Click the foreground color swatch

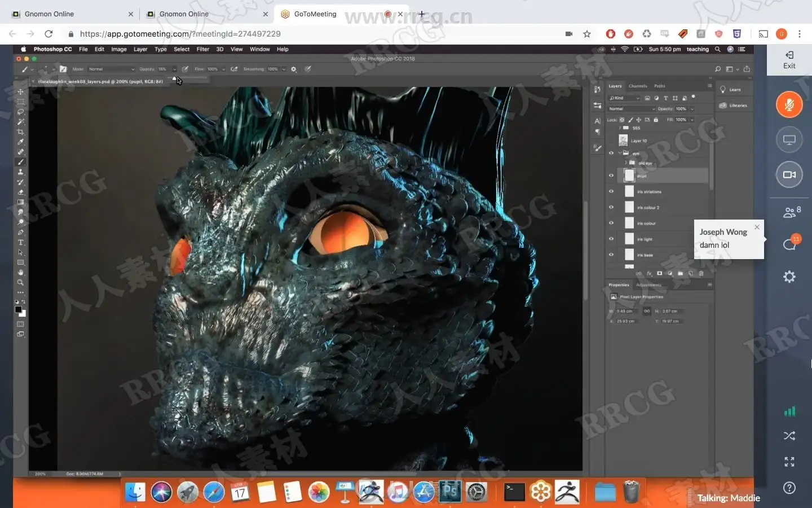tap(18, 309)
